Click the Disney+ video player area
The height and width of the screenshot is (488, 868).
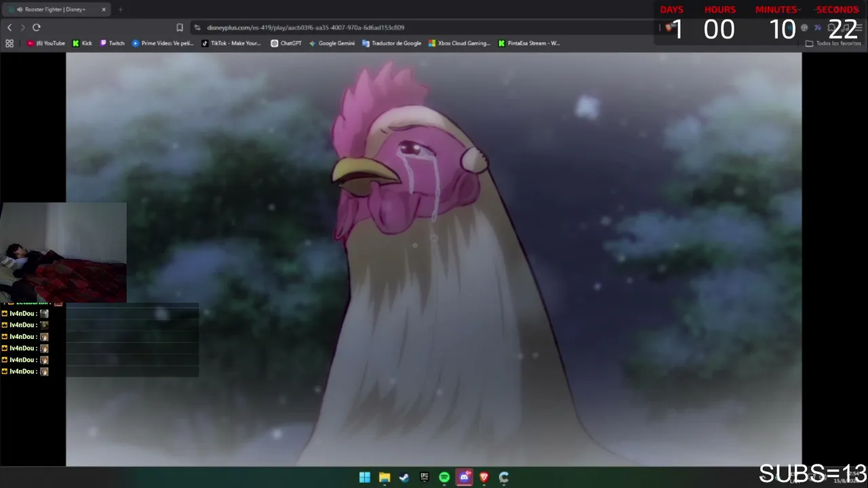[x=434, y=260]
